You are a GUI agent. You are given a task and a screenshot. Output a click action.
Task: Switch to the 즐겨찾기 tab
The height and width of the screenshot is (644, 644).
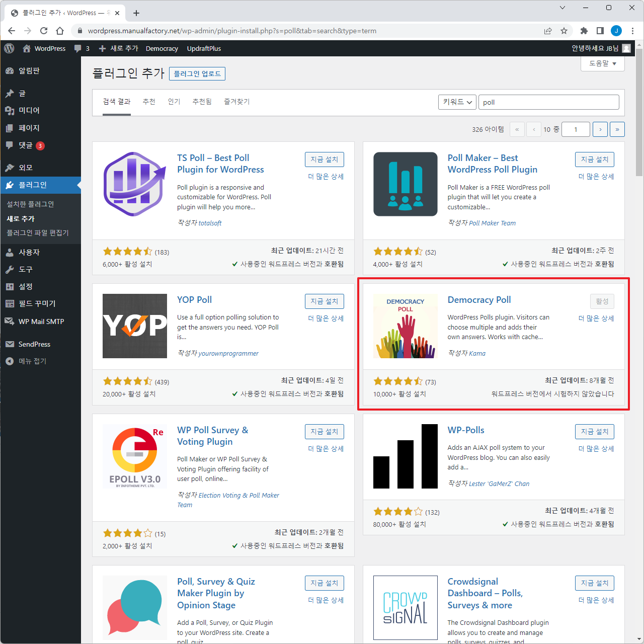click(237, 102)
